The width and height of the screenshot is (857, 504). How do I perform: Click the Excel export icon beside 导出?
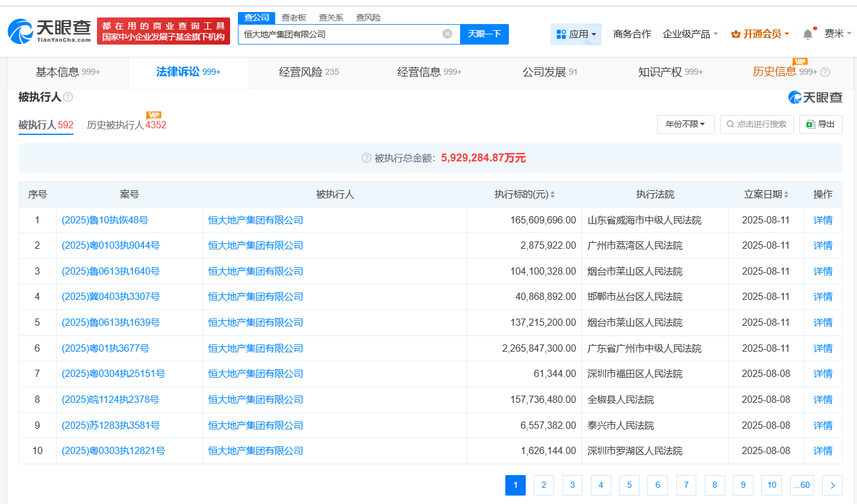[x=811, y=124]
